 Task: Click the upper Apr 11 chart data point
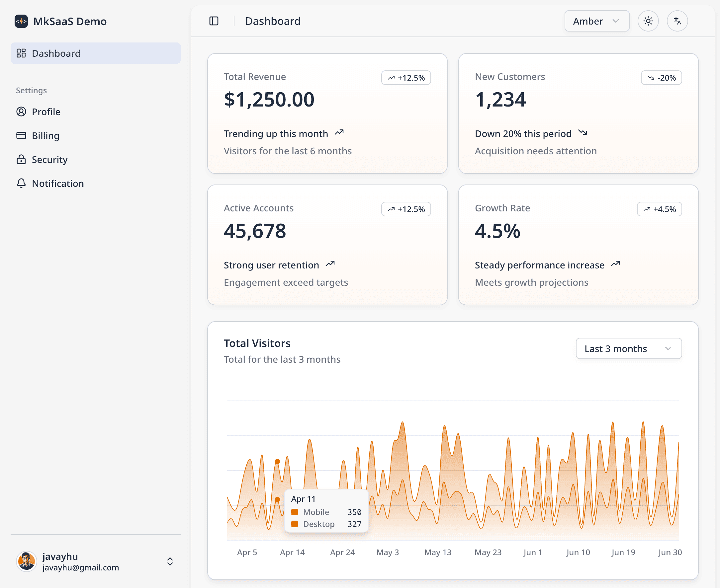pyautogui.click(x=277, y=461)
